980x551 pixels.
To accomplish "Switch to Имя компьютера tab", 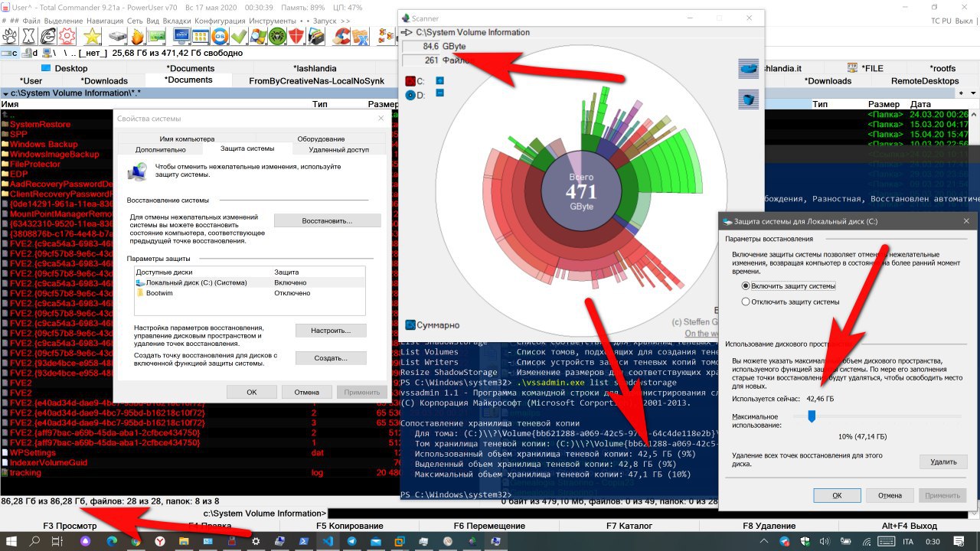I will tap(187, 139).
